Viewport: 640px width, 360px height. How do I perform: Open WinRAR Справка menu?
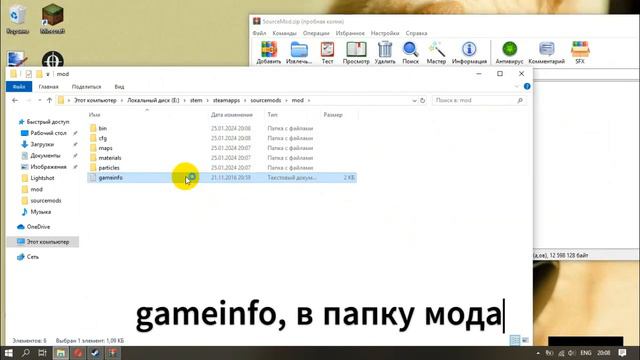coord(416,33)
